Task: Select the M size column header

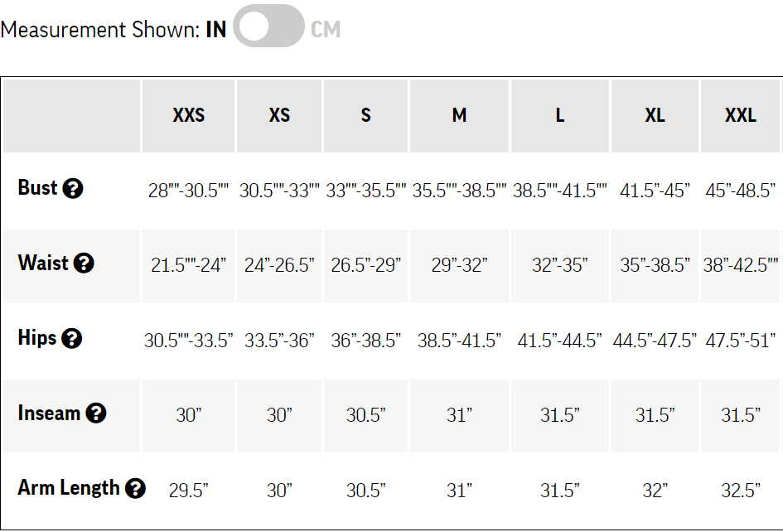Action: pyautogui.click(x=459, y=115)
